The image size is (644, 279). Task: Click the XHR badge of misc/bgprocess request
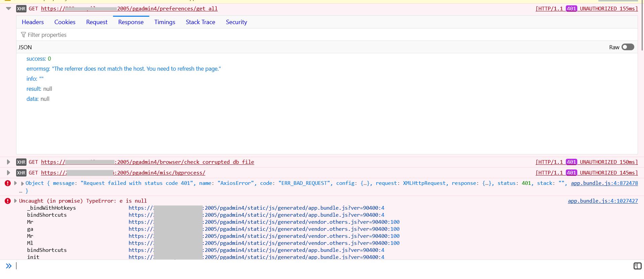point(21,173)
